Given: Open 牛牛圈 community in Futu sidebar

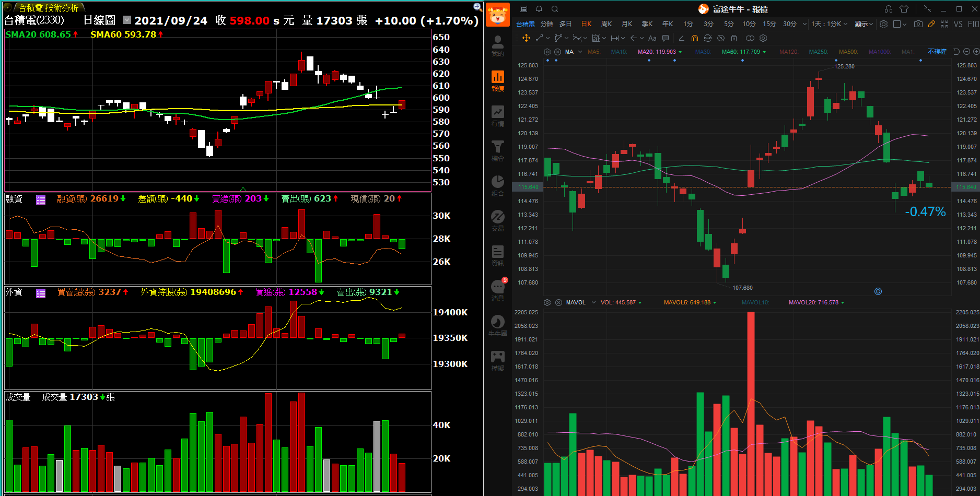Looking at the screenshot, I should coord(498,326).
